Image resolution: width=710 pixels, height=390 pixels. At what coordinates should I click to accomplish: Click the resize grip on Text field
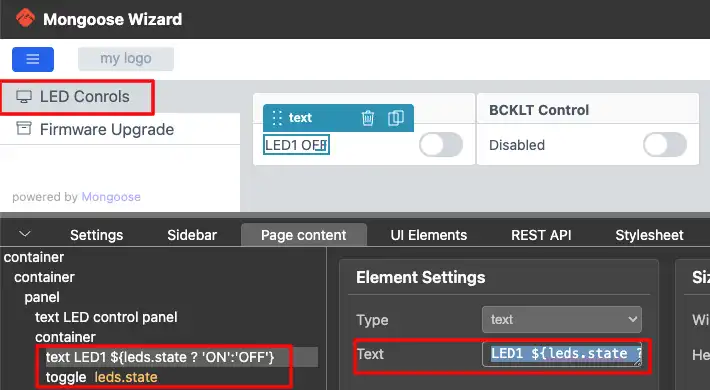tap(638, 362)
